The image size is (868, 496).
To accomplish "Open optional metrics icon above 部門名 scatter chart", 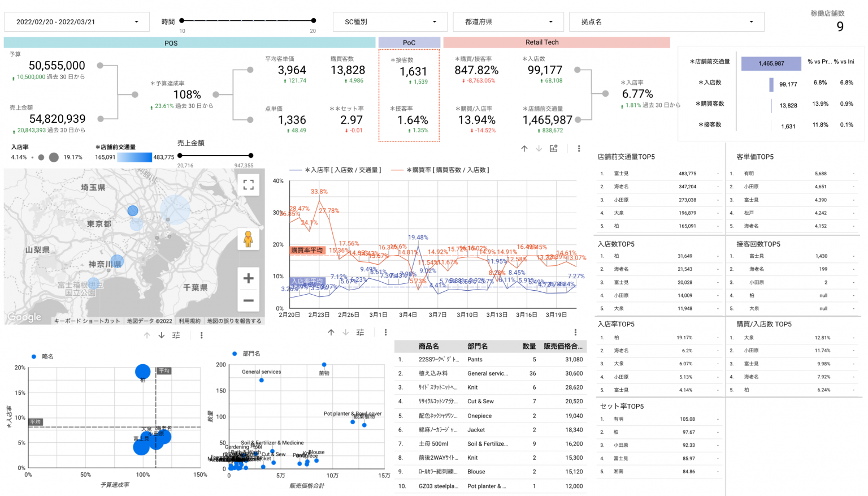I will [361, 333].
